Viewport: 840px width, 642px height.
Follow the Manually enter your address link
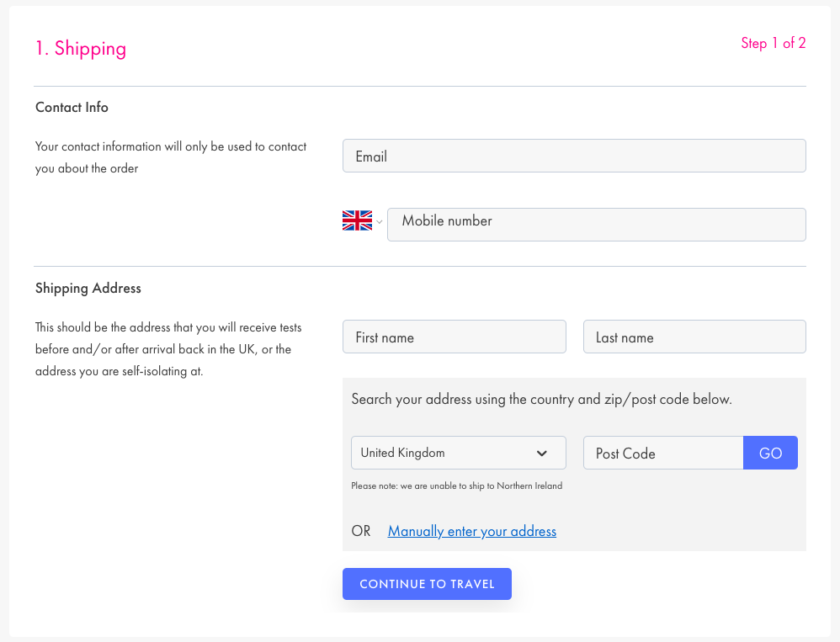(x=471, y=532)
